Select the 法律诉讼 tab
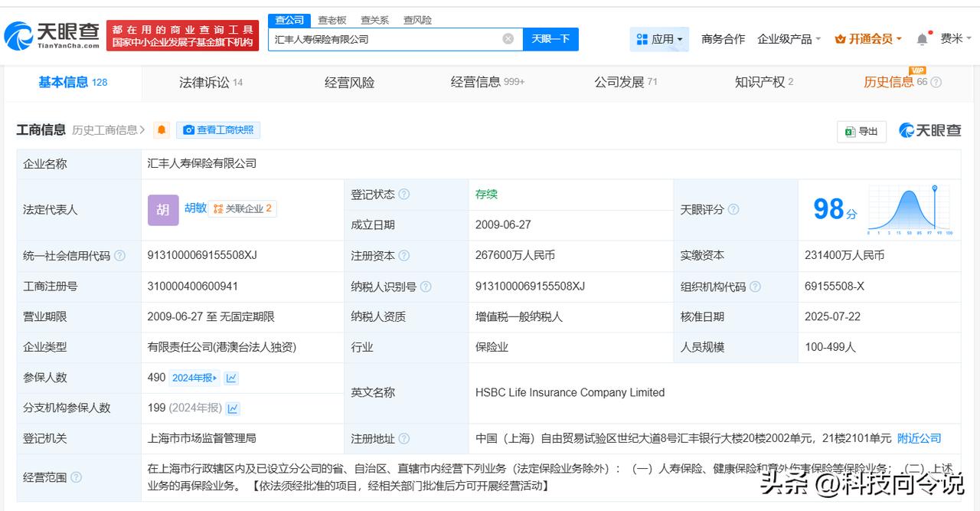Screen dimensions: 980x511 coord(211,82)
